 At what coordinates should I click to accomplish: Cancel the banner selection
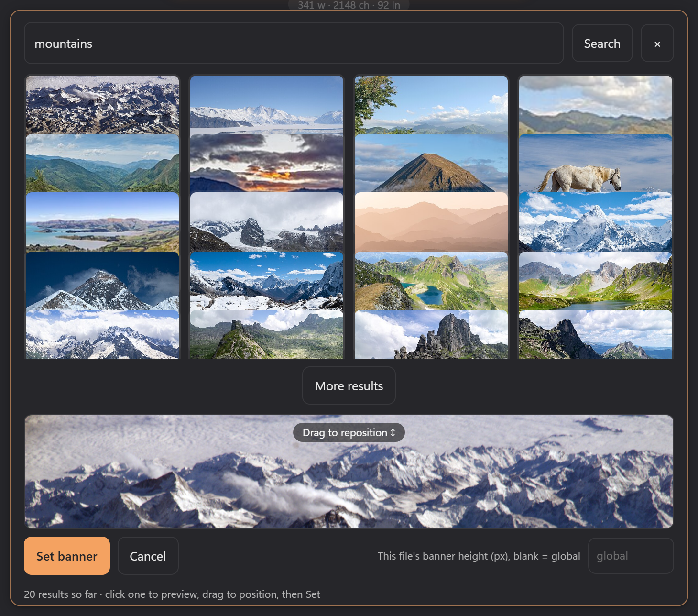pos(148,556)
